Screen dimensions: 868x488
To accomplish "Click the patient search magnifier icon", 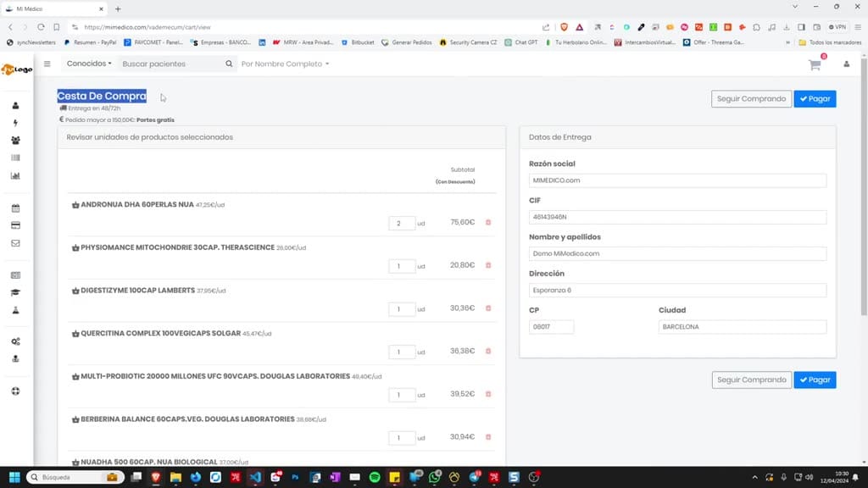I will tap(229, 64).
